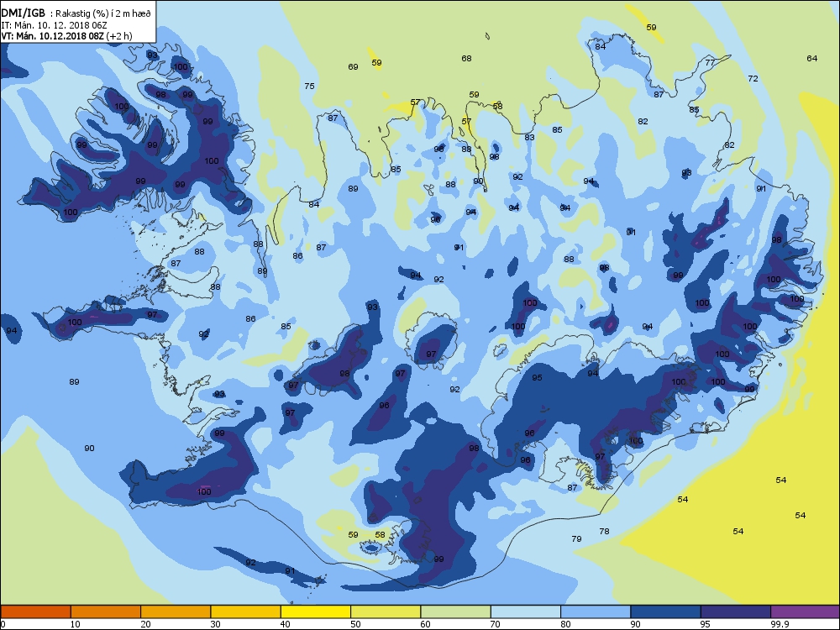Click the medium blue 80–90 legend swatch
840x630 pixels.
pyautogui.click(x=596, y=612)
